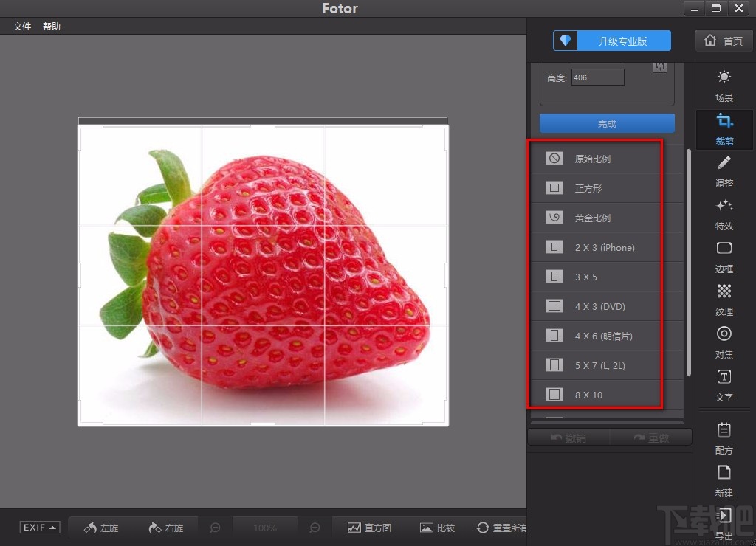Select the Focus (对焦) tool

[x=724, y=342]
